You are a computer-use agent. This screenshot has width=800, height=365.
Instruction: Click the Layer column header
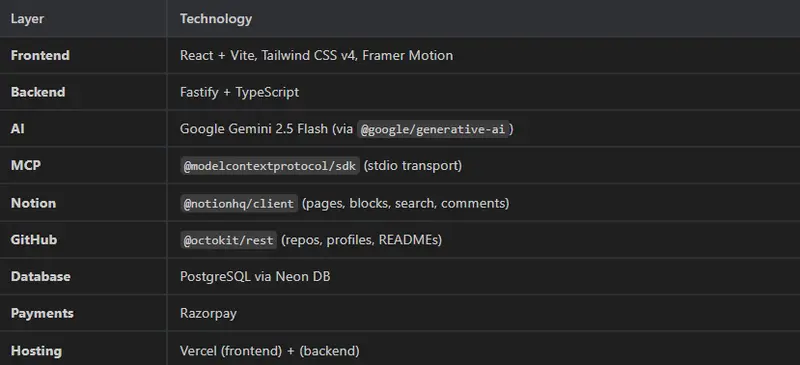(x=27, y=19)
